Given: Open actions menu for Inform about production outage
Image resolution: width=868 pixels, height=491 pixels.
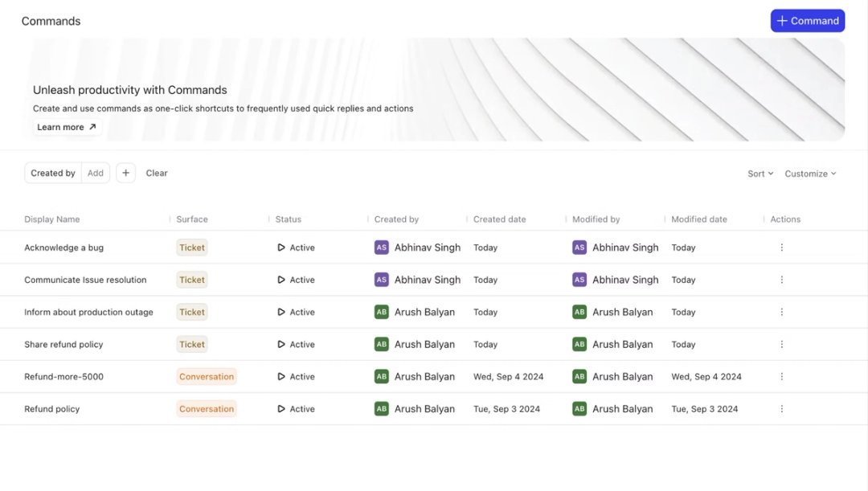Looking at the screenshot, I should click(x=782, y=313).
